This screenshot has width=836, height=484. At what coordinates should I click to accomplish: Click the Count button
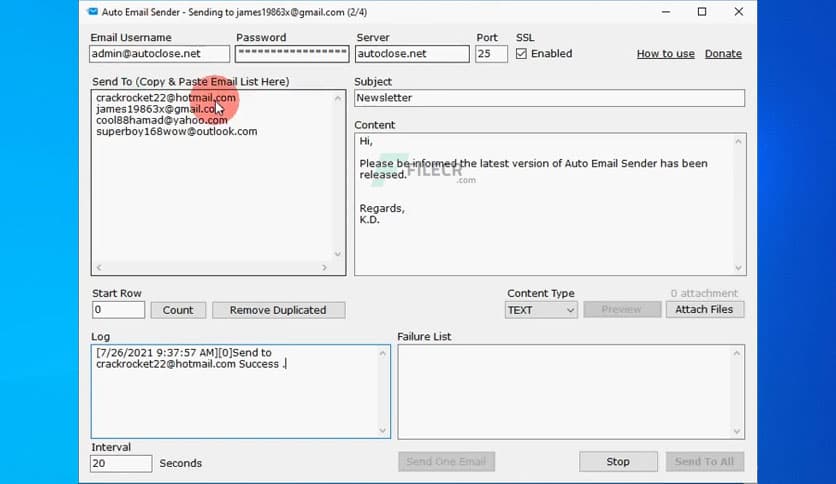178,310
